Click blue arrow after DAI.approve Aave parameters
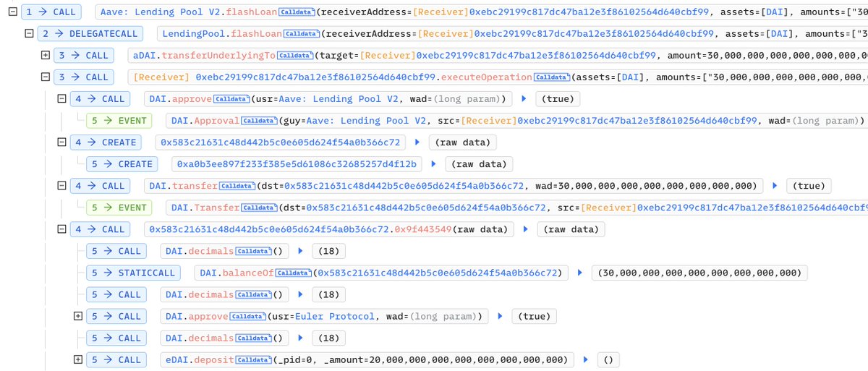Viewport: 868px width, 371px height. click(x=524, y=99)
